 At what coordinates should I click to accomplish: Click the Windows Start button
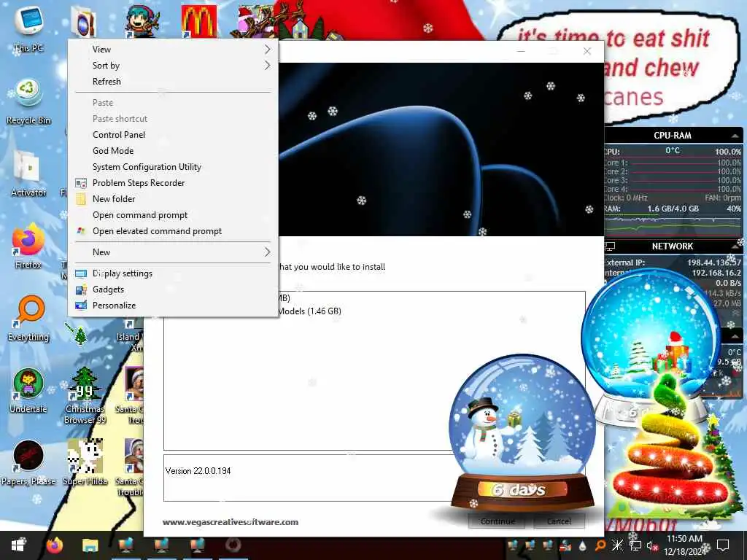[18, 545]
